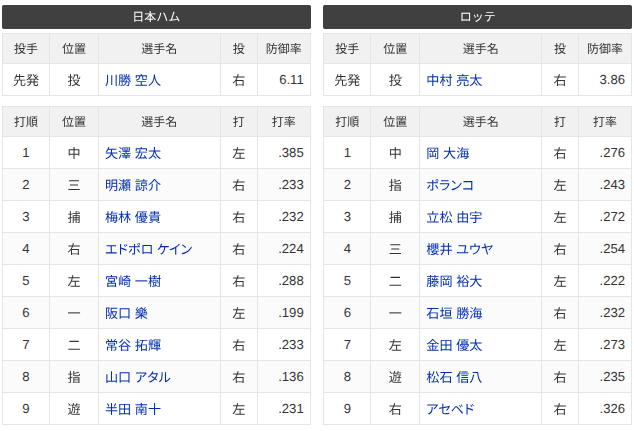Click 山口 アタル player link
634x431 pixels.
coord(137,377)
